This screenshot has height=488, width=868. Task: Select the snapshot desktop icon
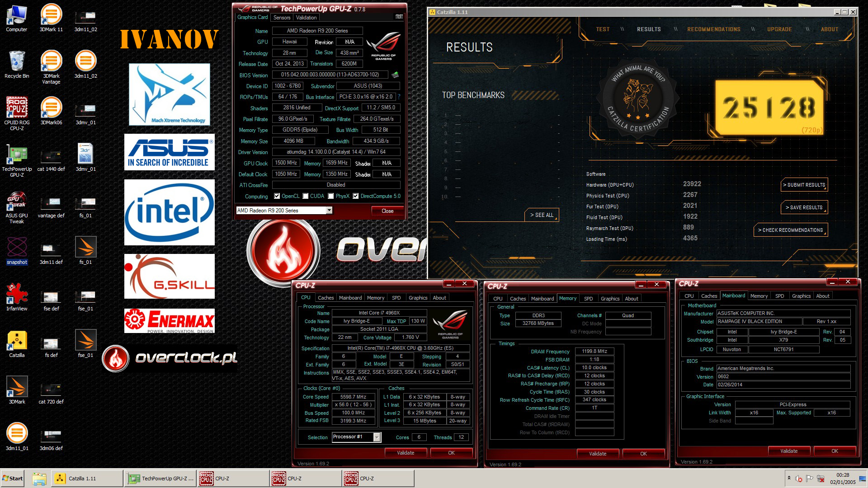pyautogui.click(x=17, y=251)
